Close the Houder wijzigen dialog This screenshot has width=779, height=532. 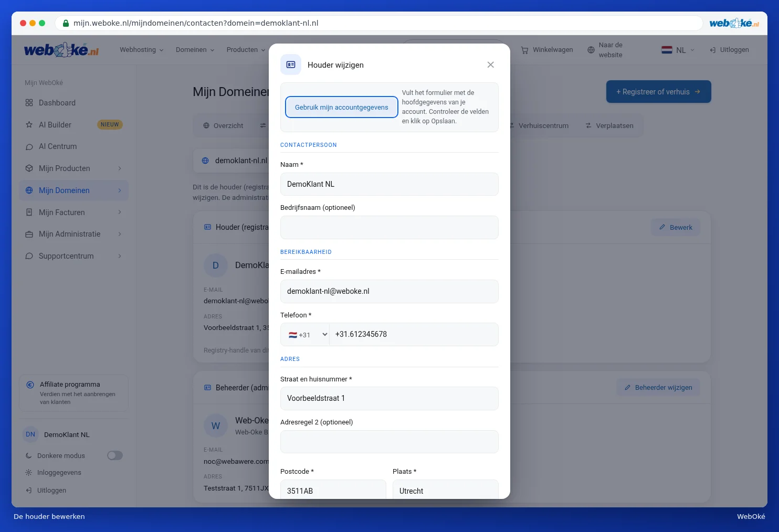pos(490,65)
